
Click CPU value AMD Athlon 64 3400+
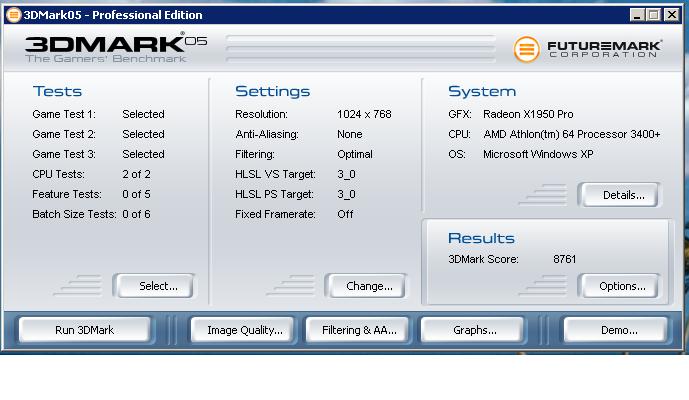tap(572, 134)
